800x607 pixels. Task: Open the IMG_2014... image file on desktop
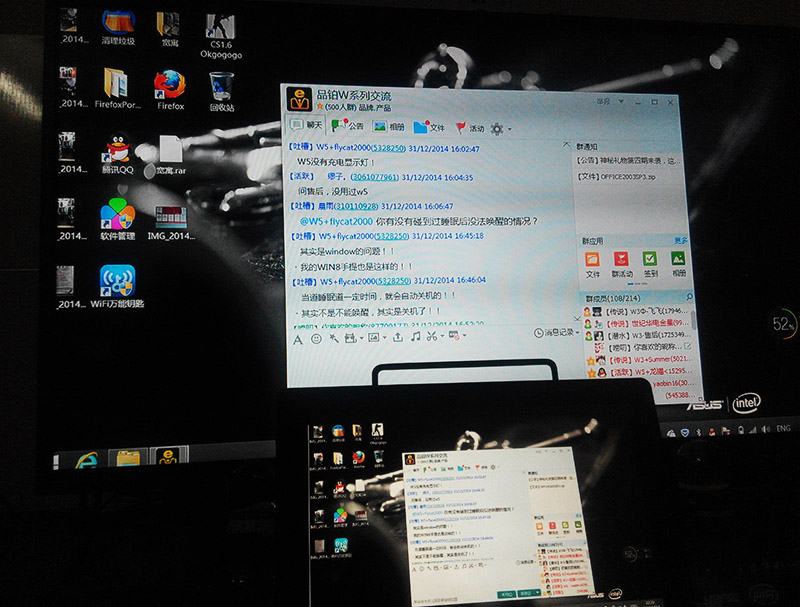pyautogui.click(x=171, y=222)
